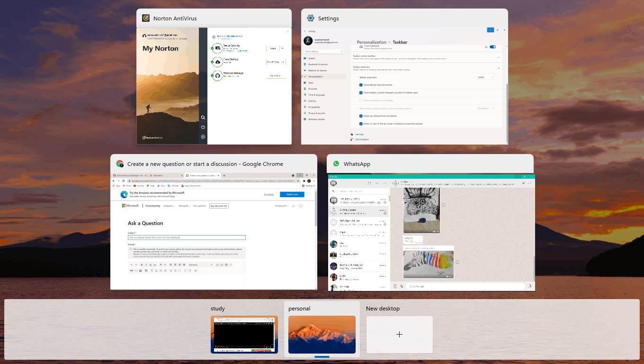Click the WhatsApp emoji smiley icon
This screenshot has height=364, width=644.
click(x=395, y=286)
